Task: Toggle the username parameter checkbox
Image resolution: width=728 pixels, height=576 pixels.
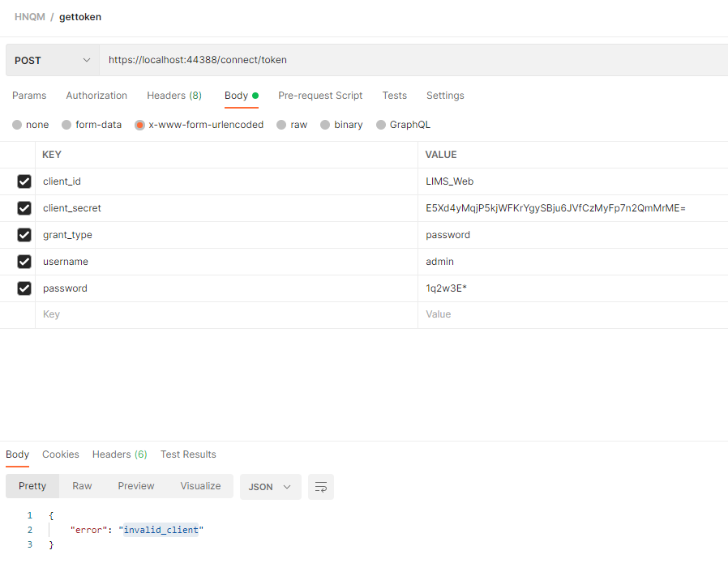Action: (24, 262)
